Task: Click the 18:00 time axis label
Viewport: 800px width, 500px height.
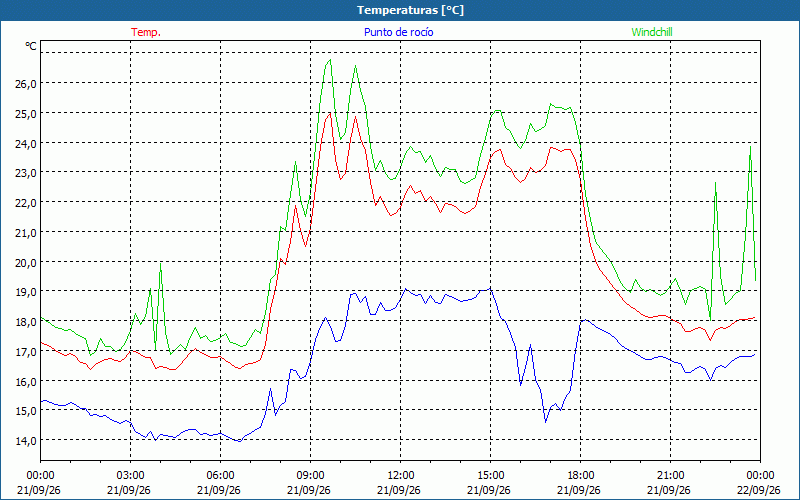Action: [x=580, y=476]
